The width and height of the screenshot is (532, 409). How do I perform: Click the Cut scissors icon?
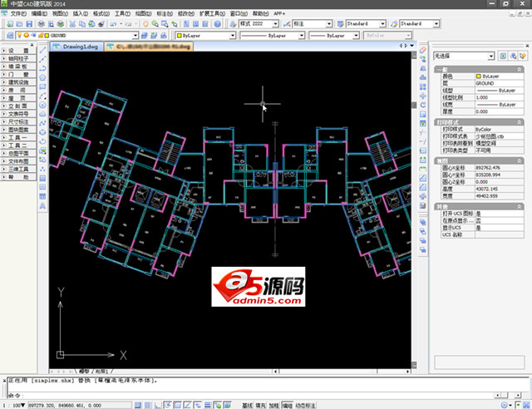72,24
